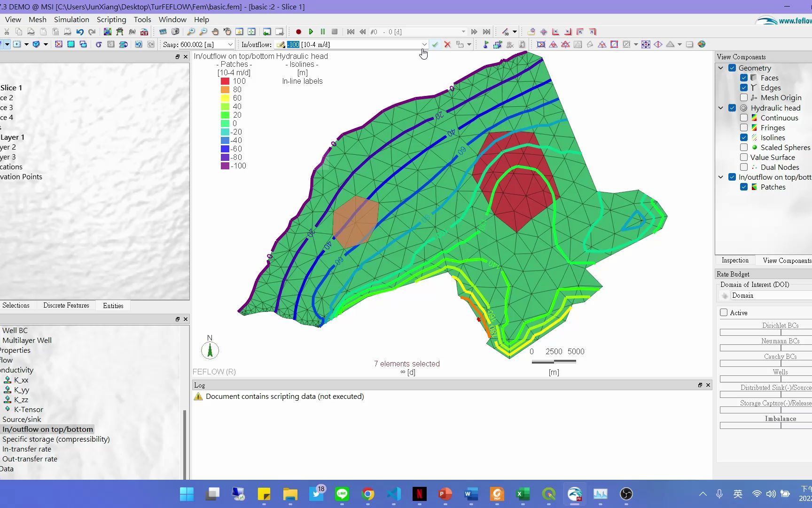Open Excel from the Windows taskbar
812x508 pixels.
[x=523, y=493]
